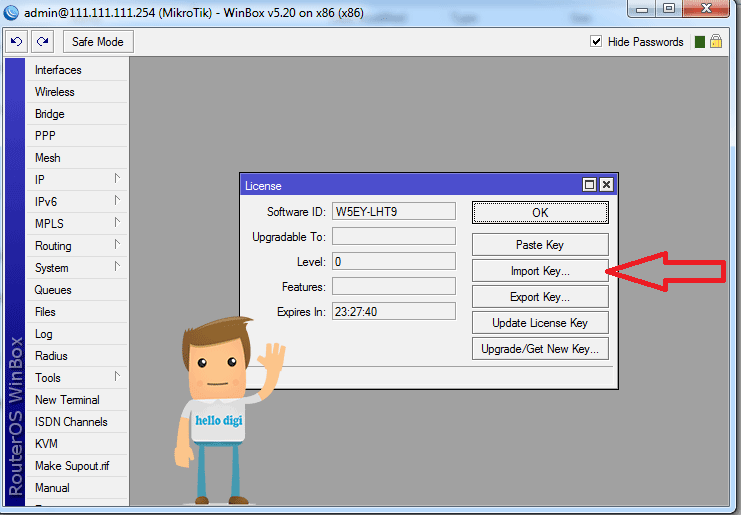Click the Update License Key button

click(x=540, y=323)
